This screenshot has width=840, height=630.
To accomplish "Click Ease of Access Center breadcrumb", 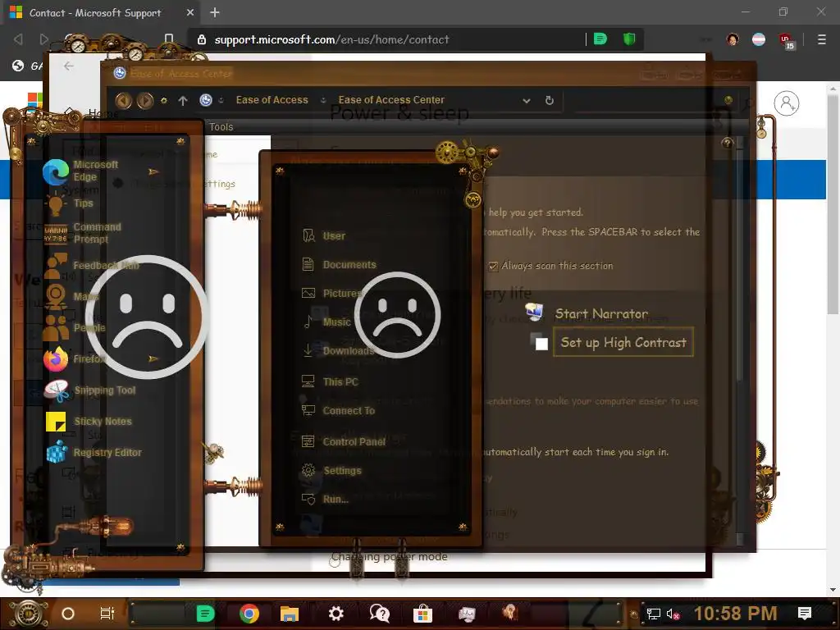I will 391,100.
